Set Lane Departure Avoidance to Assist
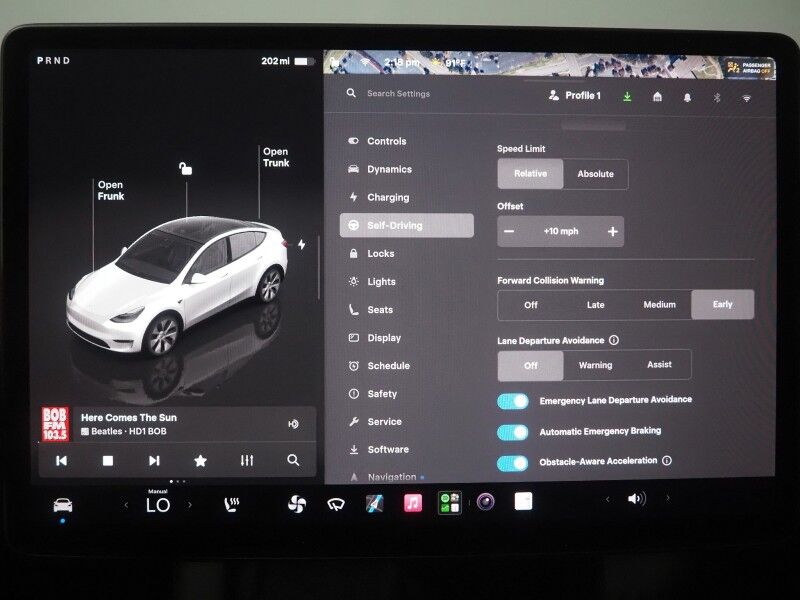This screenshot has width=800, height=600. (659, 365)
